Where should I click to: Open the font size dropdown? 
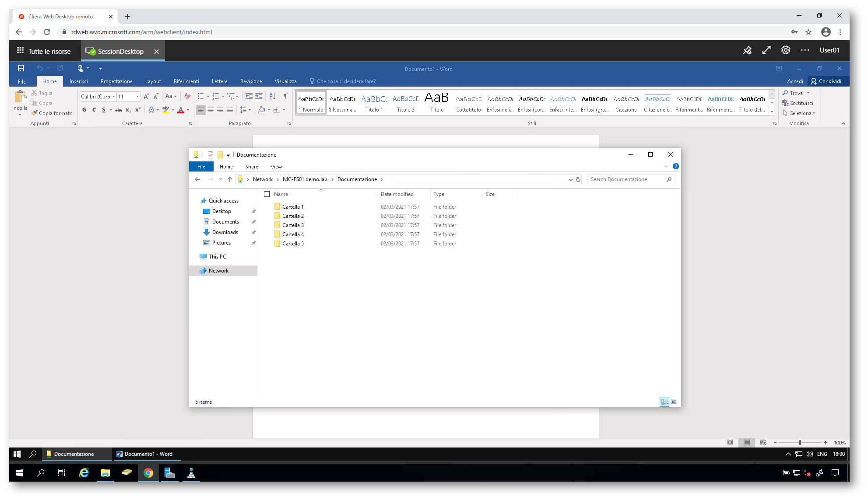(x=137, y=97)
